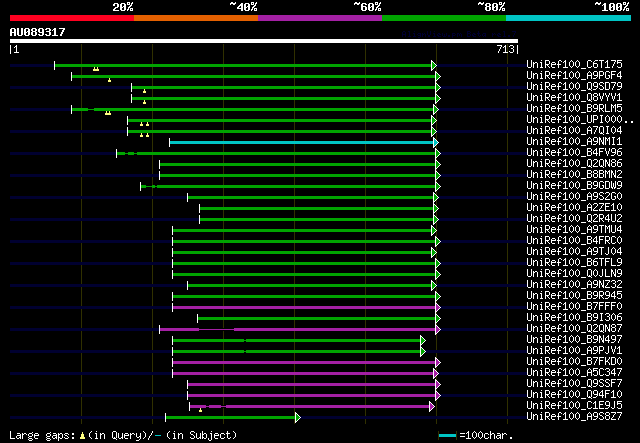The width and height of the screenshot is (640, 443).
Task: Click the Large gaps legend text
Action: pos(42,435)
